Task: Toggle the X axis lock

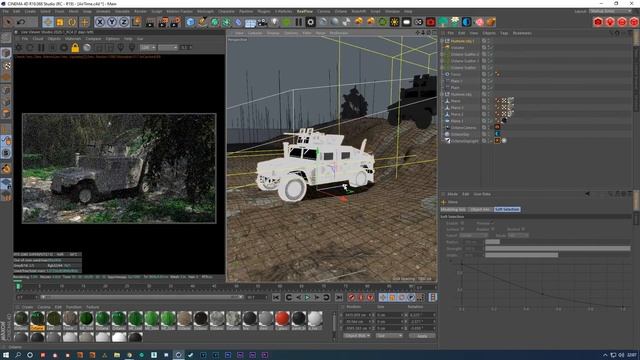Action: (x=100, y=22)
